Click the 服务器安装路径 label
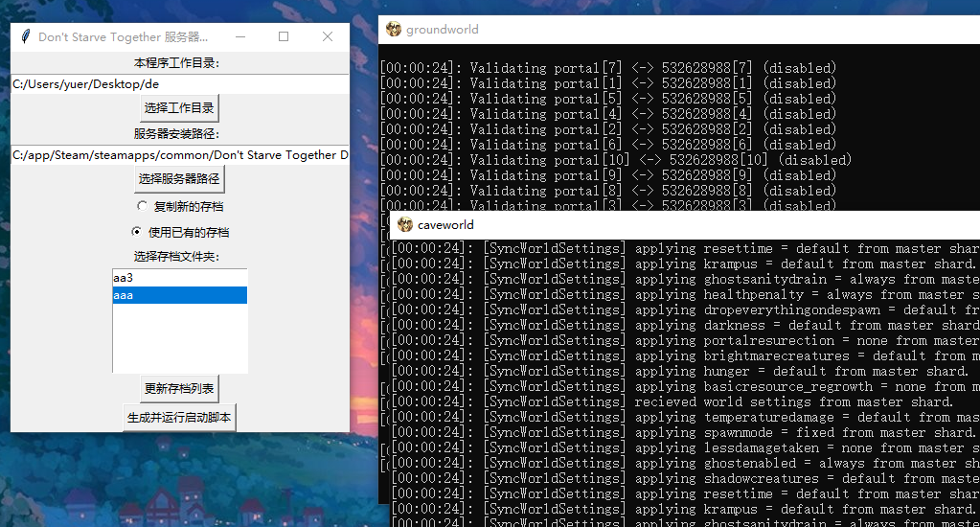Image resolution: width=980 pixels, height=527 pixels. click(177, 134)
